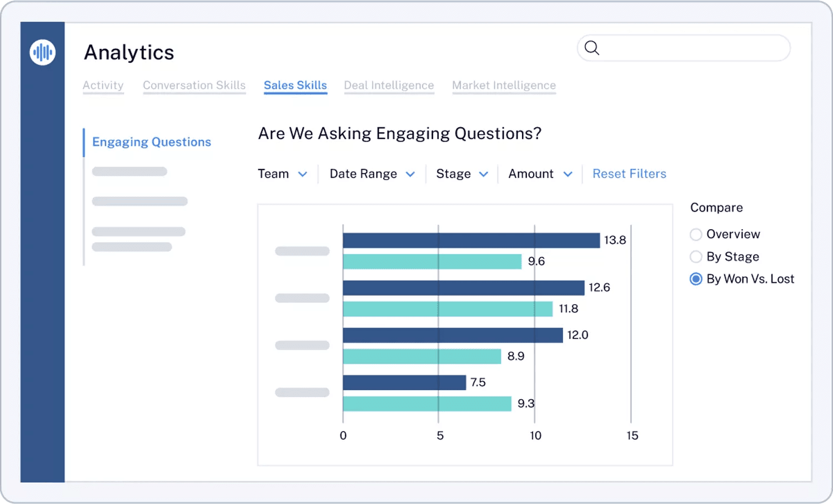Viewport: 833px width, 504px height.
Task: Click the teal bar labeled 9.3
Action: 428,404
